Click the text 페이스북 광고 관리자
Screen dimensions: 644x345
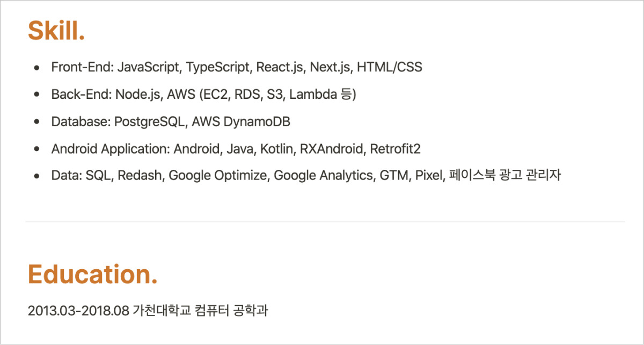click(504, 175)
